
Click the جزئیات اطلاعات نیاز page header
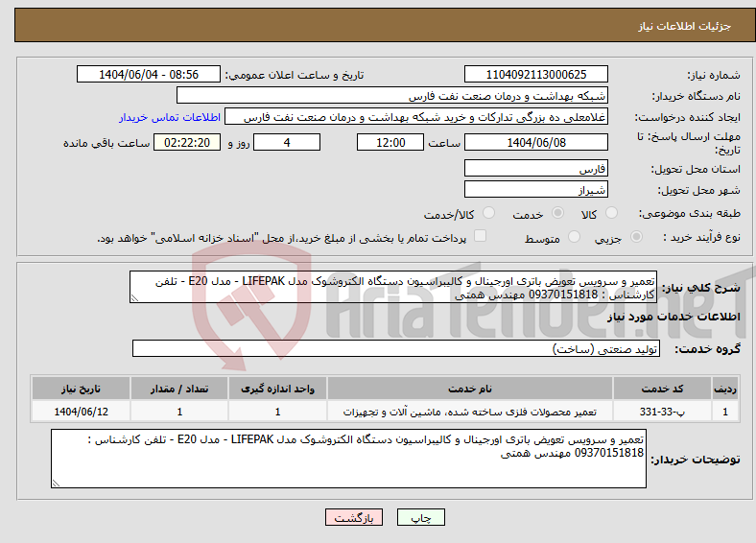(685, 26)
